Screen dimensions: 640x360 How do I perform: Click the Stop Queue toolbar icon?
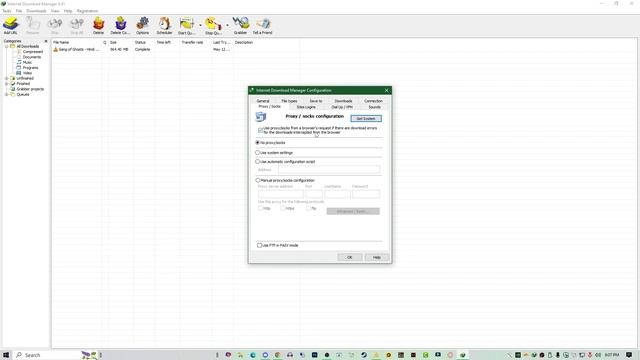tap(213, 25)
